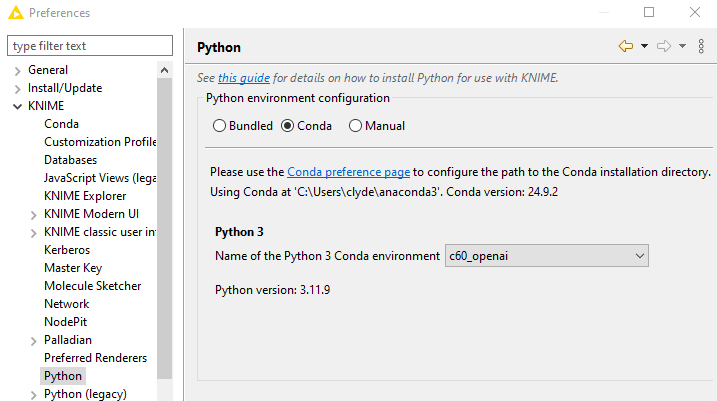
Task: Open the three-dot view menu icon
Action: [701, 46]
